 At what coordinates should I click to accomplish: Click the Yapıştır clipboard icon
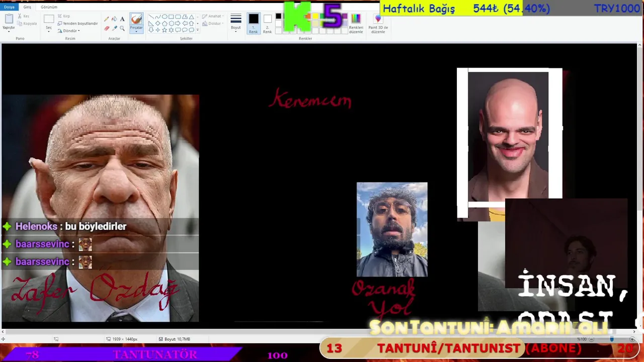[9, 19]
